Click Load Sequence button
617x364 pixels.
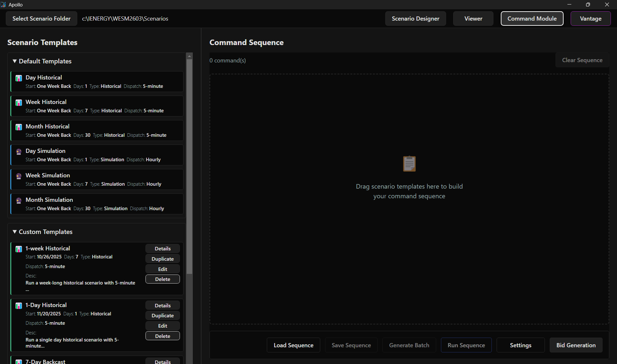pos(293,345)
